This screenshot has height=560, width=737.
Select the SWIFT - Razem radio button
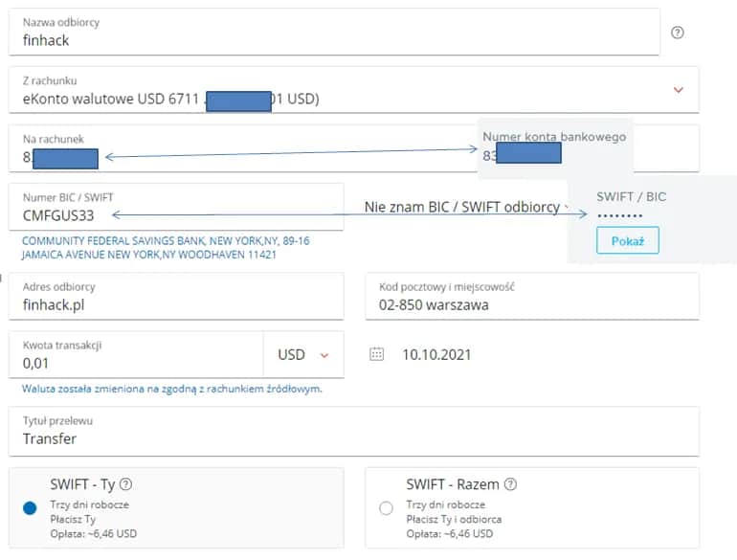pos(386,508)
